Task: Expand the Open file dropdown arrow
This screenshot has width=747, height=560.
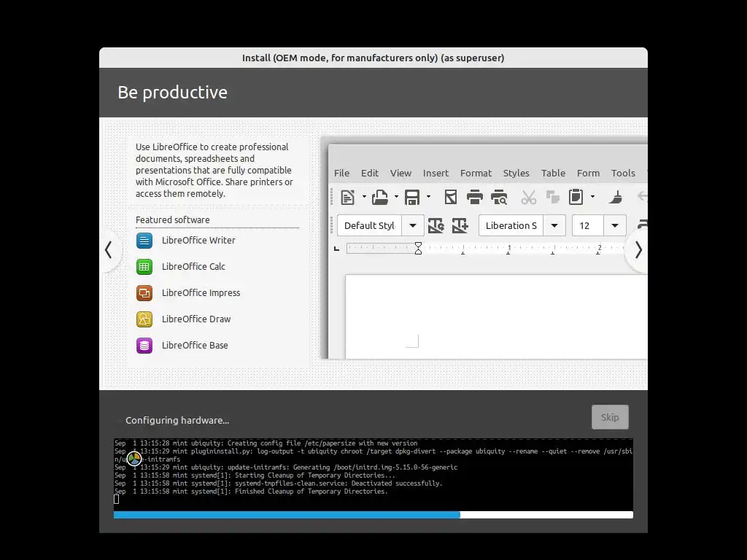Action: coord(396,197)
